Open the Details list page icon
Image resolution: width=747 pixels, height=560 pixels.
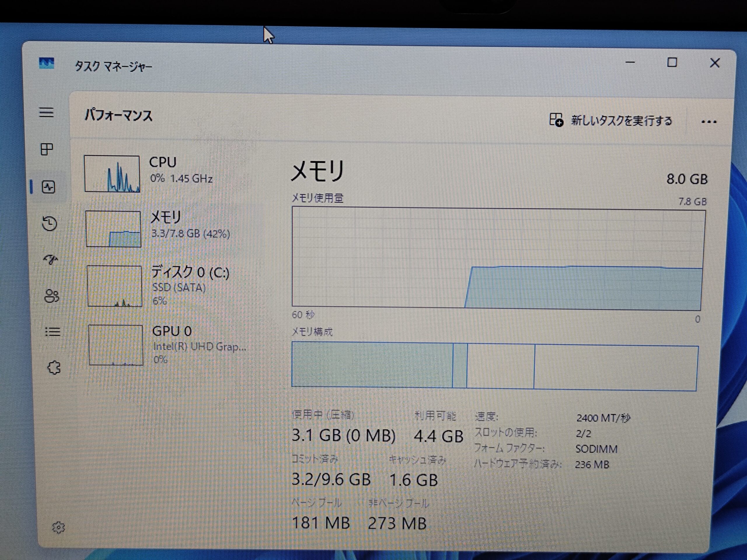[x=53, y=332]
